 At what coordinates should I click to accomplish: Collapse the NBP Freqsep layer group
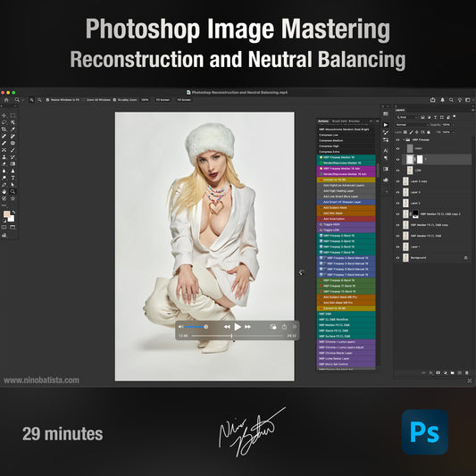point(404,140)
